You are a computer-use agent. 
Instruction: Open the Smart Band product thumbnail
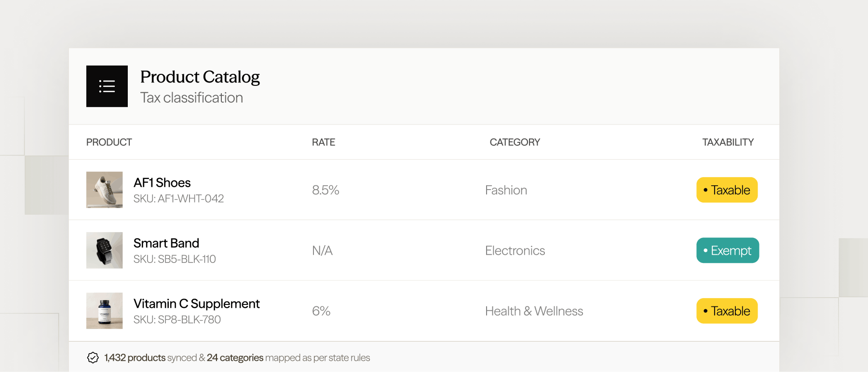[x=104, y=250]
